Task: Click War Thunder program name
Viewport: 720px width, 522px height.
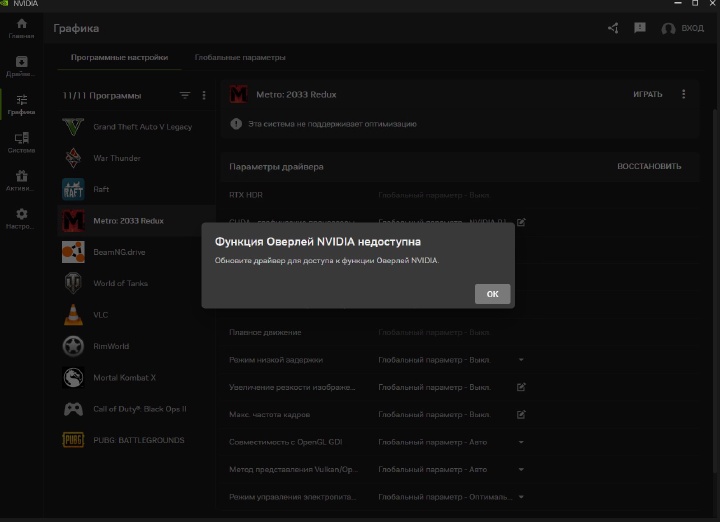Action: coord(117,158)
